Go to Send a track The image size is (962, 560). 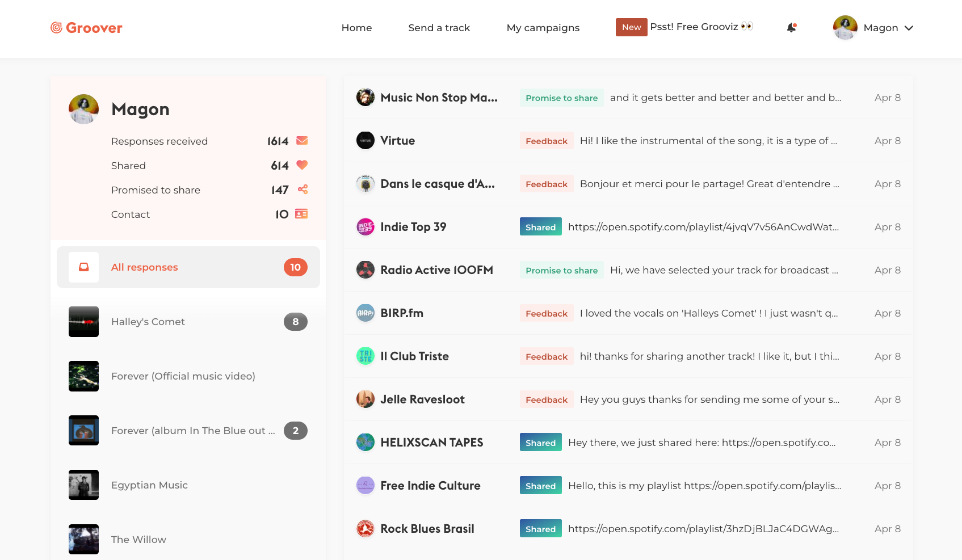(x=439, y=28)
